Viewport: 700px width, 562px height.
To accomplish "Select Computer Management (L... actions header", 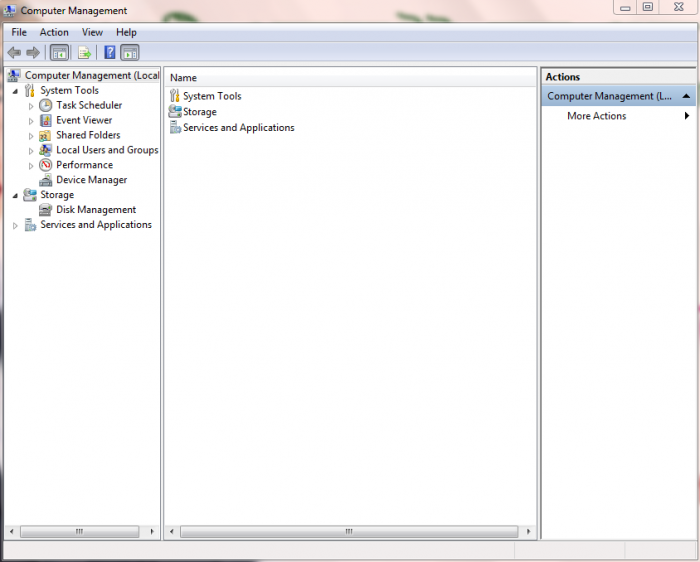I will [618, 96].
